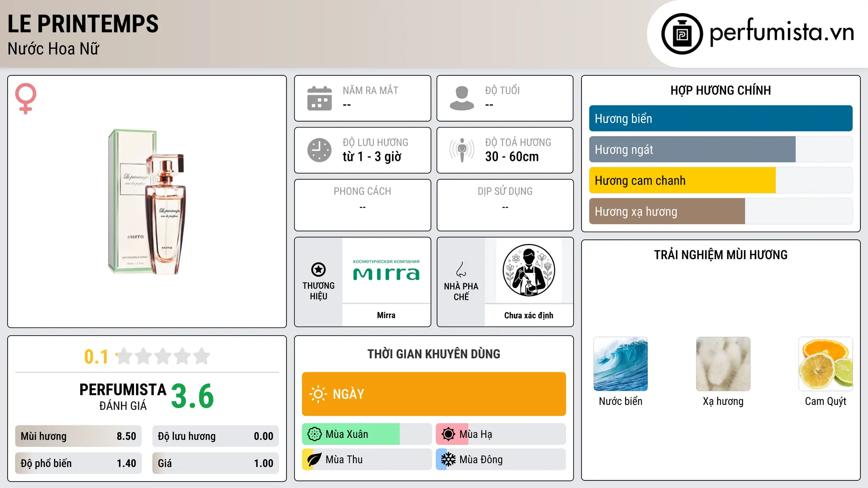
Task: Open the Mirra brand name link
Action: tap(386, 315)
